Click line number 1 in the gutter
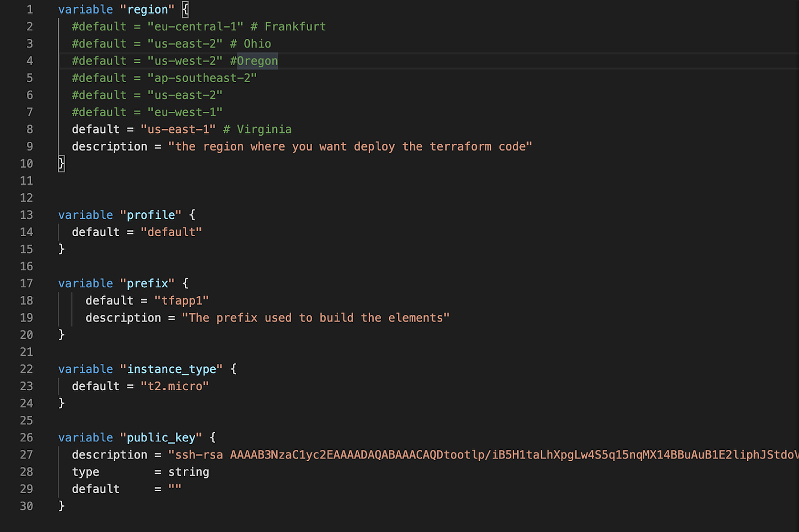Viewport: 799px width, 532px height. [30, 10]
